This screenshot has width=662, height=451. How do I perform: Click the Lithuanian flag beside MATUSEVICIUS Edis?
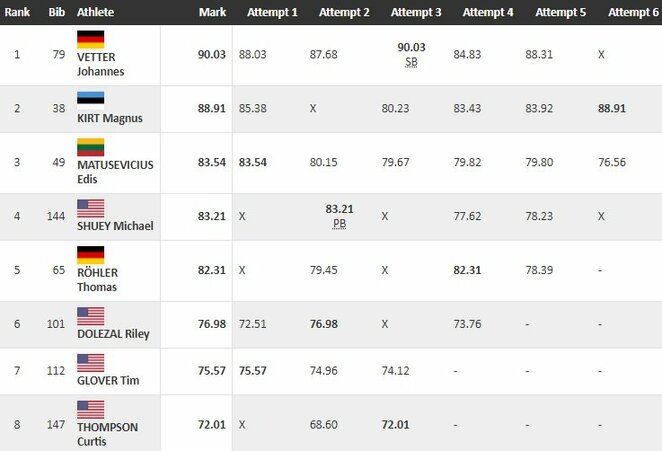click(x=90, y=147)
